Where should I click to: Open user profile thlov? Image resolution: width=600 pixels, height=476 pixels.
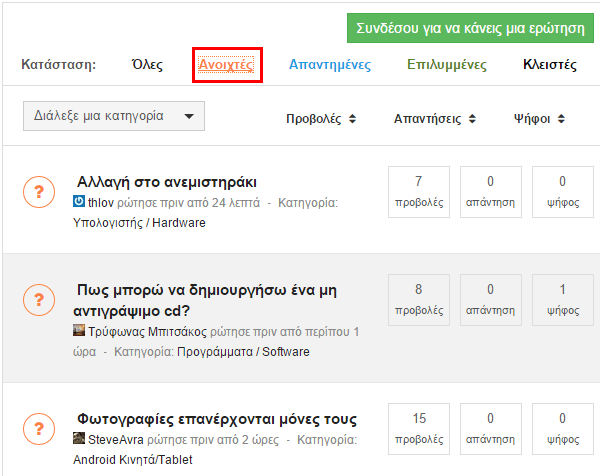coord(101,202)
